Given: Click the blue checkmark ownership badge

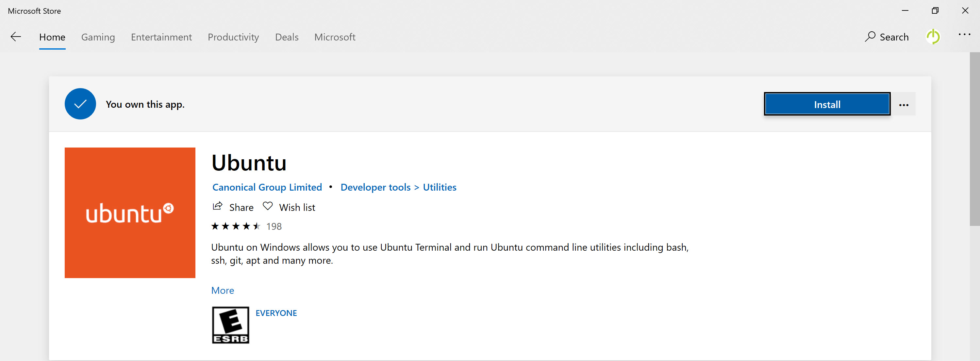Looking at the screenshot, I should tap(80, 103).
